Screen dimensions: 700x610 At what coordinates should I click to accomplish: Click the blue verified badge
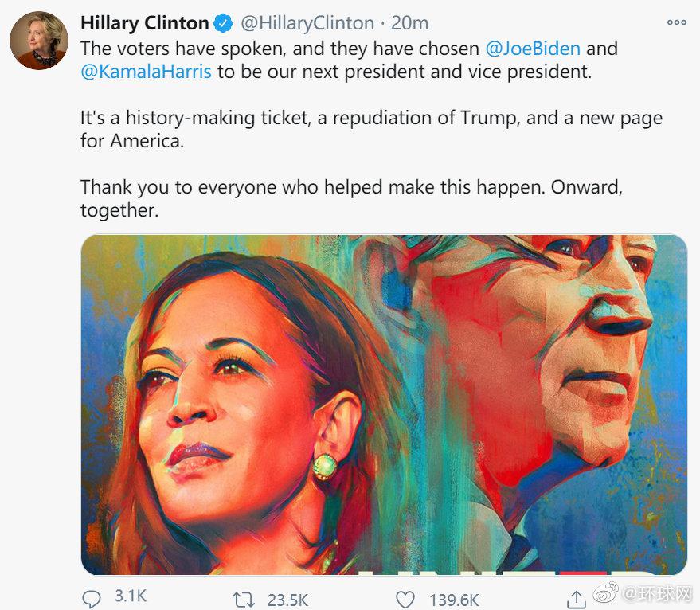coord(224,23)
